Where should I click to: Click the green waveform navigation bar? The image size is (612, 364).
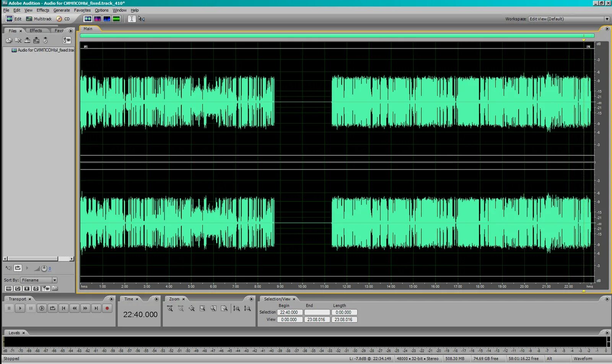pyautogui.click(x=337, y=36)
